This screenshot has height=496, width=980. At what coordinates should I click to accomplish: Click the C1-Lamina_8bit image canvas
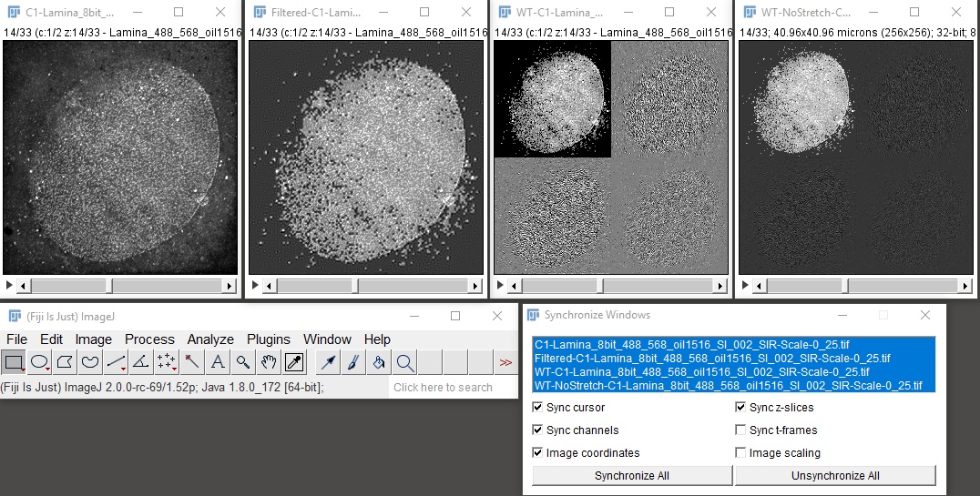click(x=120, y=157)
